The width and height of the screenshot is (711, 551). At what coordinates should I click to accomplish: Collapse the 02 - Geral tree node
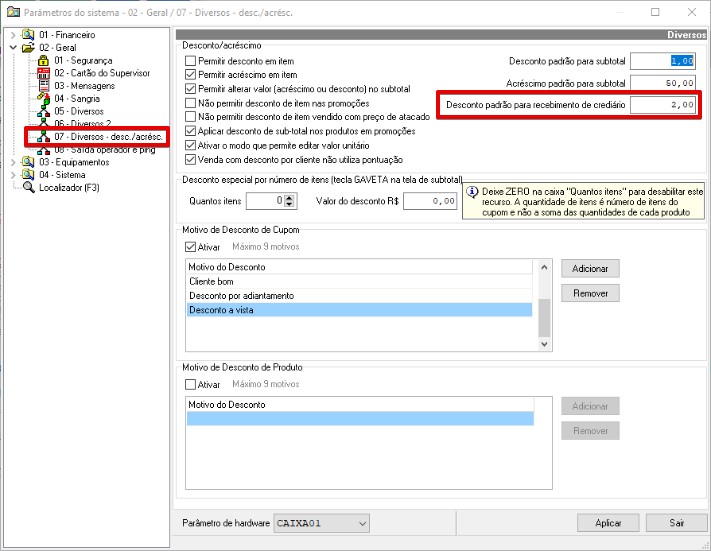point(13,47)
